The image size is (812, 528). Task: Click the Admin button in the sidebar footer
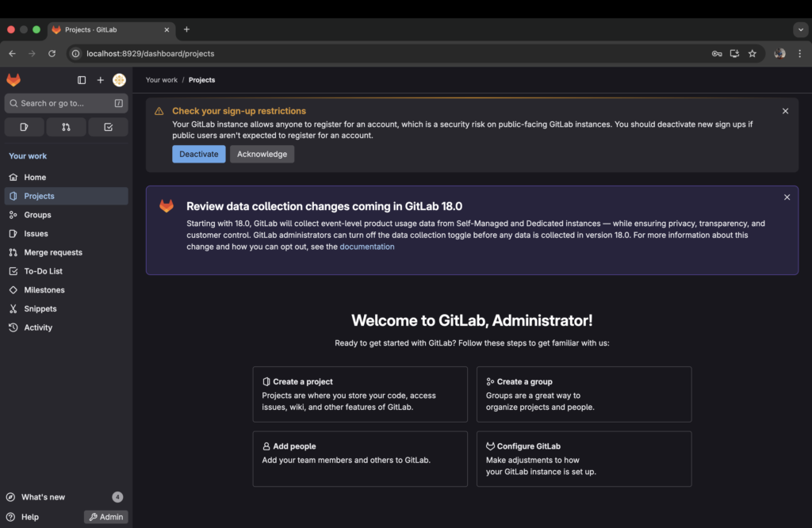(x=105, y=516)
